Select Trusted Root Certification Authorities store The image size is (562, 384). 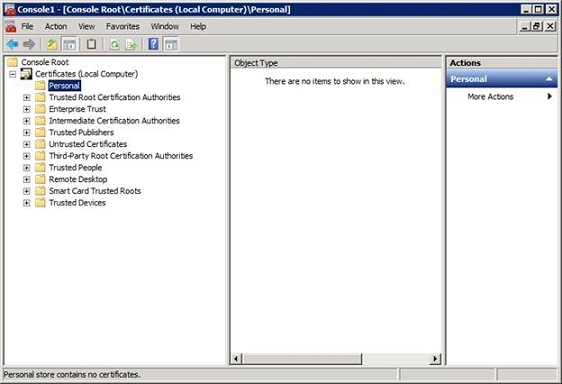(115, 97)
